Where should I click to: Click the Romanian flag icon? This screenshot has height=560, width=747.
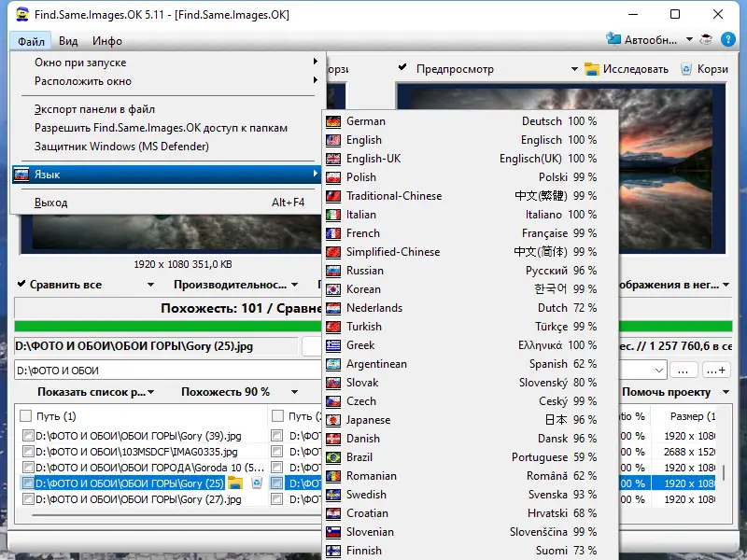333,476
